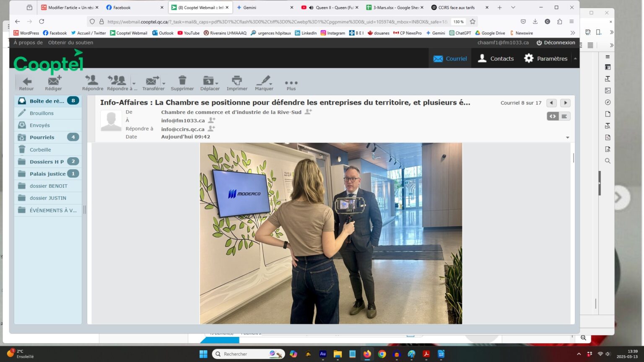644x362 pixels.
Task: Switch to plain text message view
Action: [x=564, y=116]
